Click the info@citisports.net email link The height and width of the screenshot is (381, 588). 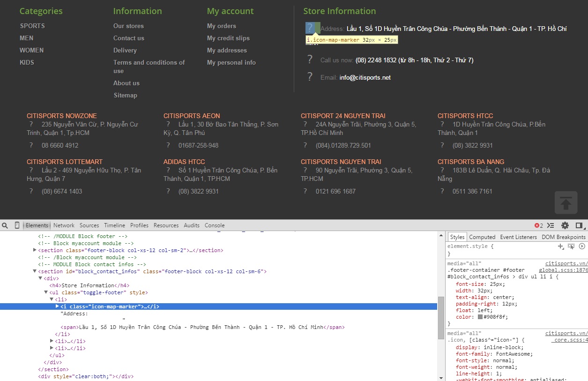coord(365,77)
